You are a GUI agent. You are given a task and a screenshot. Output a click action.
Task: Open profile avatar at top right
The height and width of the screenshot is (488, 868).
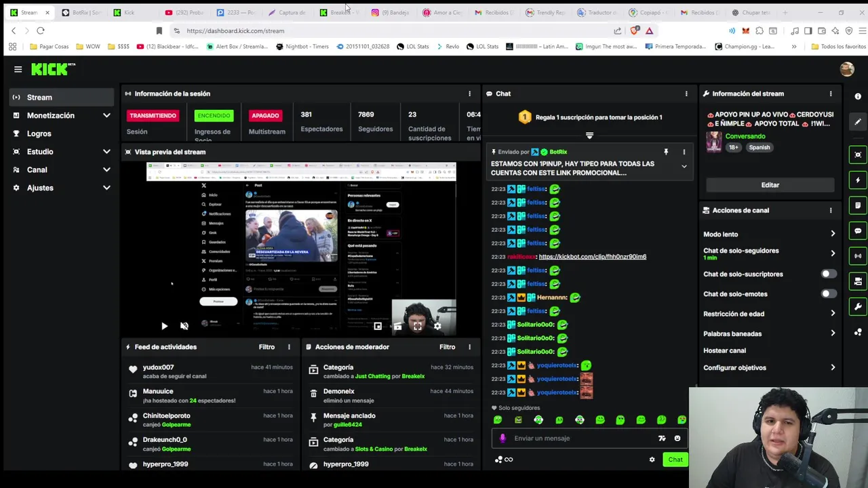846,69
